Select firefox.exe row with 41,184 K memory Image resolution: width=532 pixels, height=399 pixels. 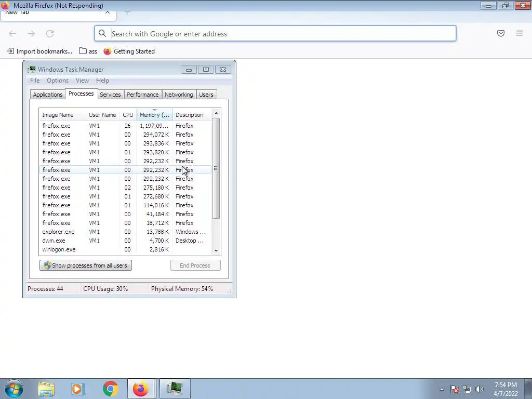125,214
